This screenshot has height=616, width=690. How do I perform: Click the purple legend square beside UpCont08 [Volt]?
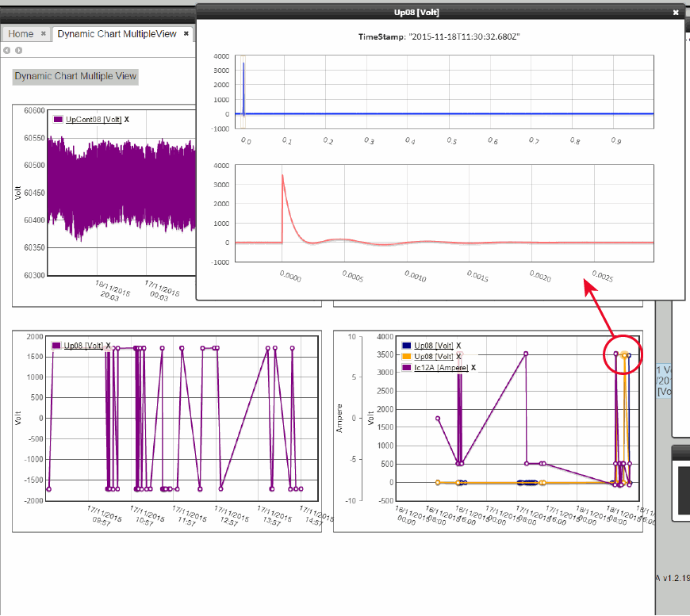click(56, 117)
